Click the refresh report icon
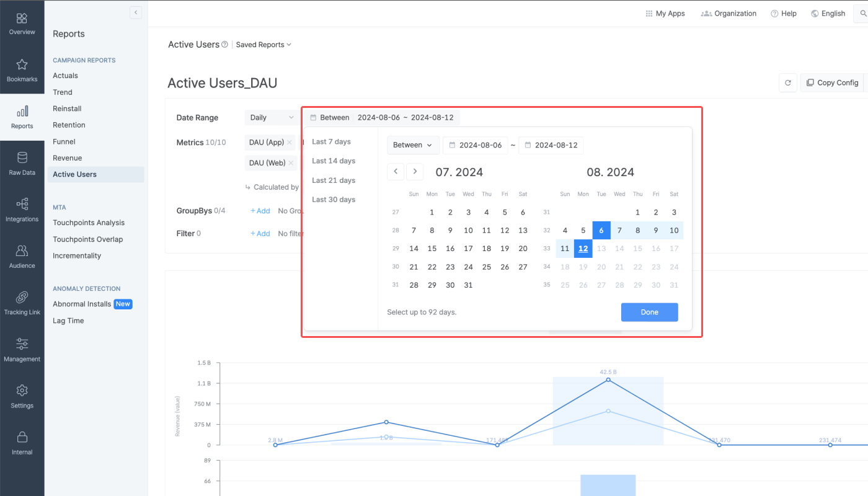This screenshot has height=496, width=868. point(788,82)
